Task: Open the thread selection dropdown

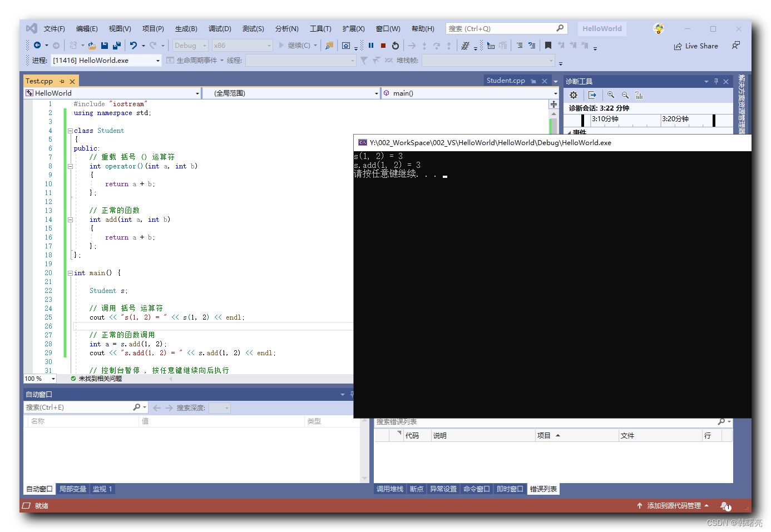Action: 301,60
